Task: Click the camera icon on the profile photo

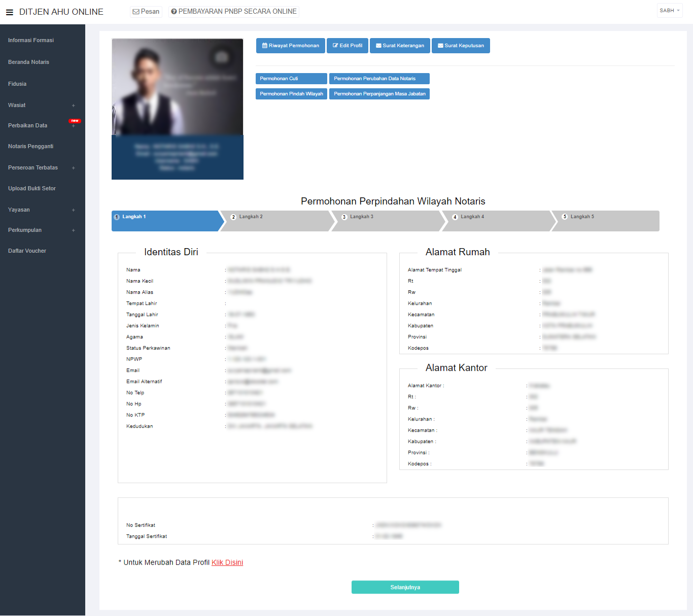Action: (x=222, y=56)
